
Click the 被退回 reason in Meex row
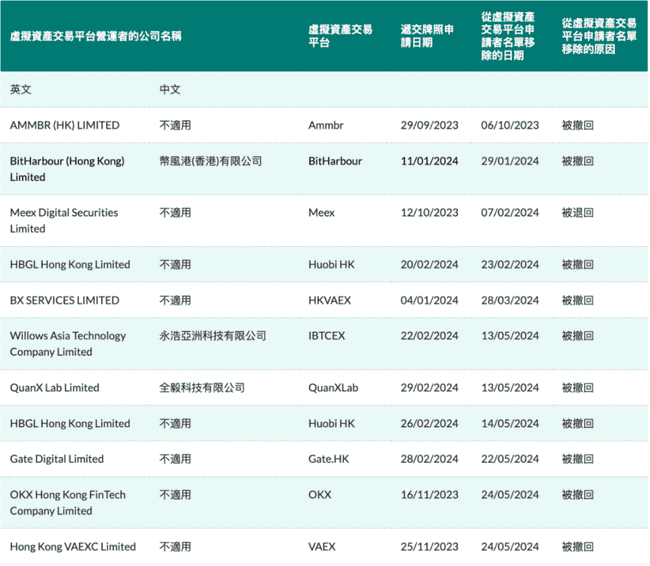[x=578, y=213]
